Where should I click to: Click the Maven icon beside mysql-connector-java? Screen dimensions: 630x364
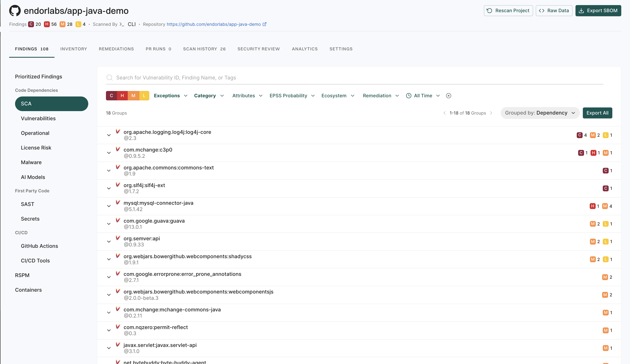(118, 203)
